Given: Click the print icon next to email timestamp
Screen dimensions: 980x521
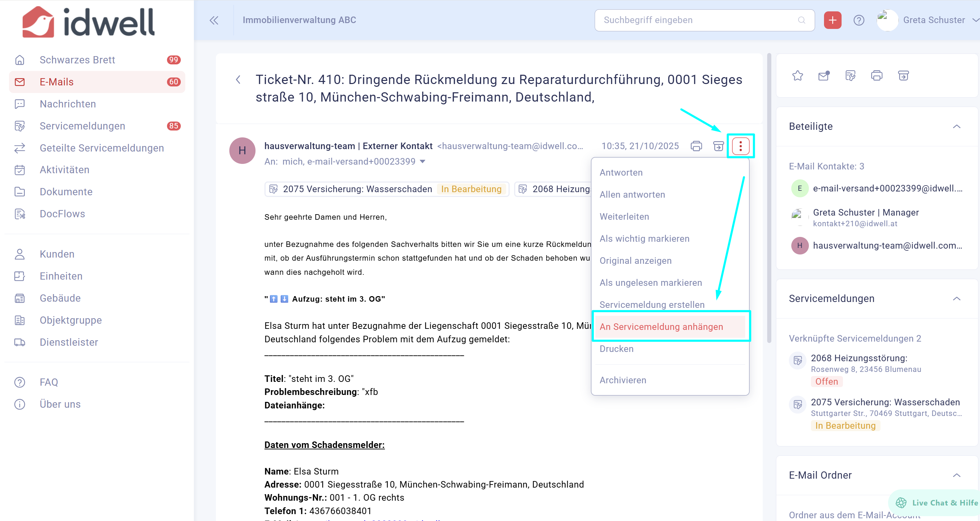Looking at the screenshot, I should pos(696,146).
